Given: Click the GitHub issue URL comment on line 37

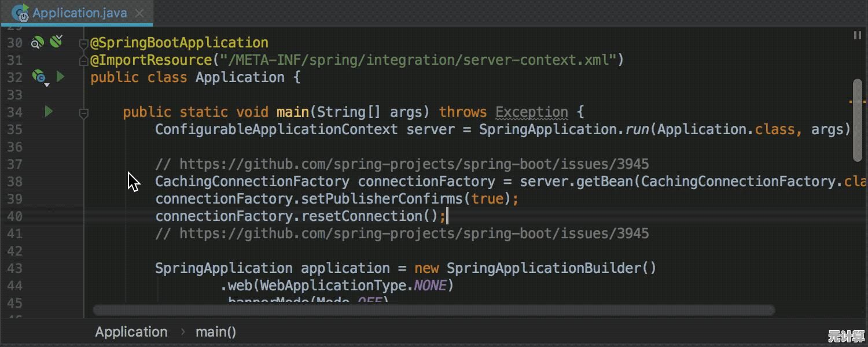Looking at the screenshot, I should pos(414,164).
